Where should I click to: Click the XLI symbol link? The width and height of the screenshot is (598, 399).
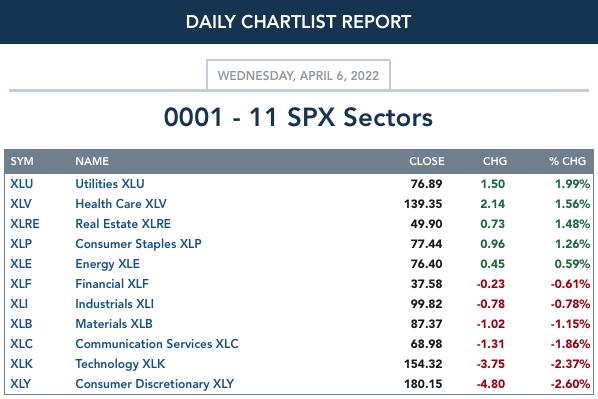pyautogui.click(x=19, y=304)
